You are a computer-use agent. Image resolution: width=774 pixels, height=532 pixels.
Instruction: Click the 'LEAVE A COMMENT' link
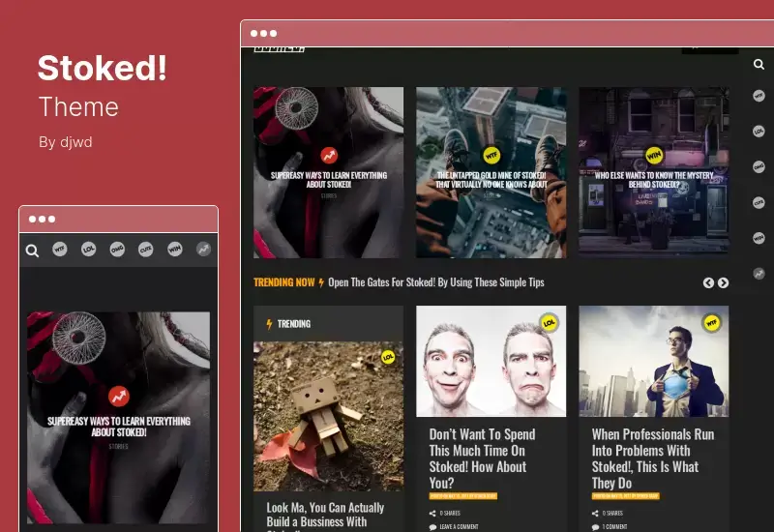click(x=459, y=527)
